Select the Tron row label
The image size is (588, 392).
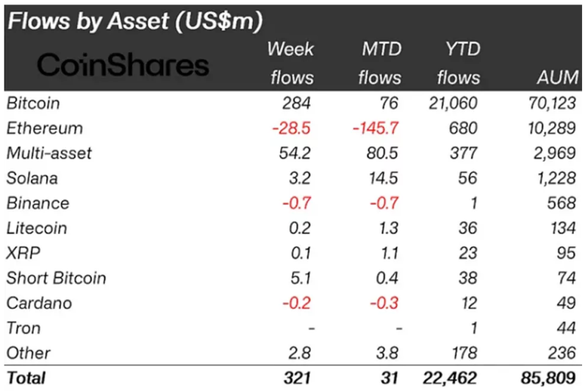tap(23, 328)
